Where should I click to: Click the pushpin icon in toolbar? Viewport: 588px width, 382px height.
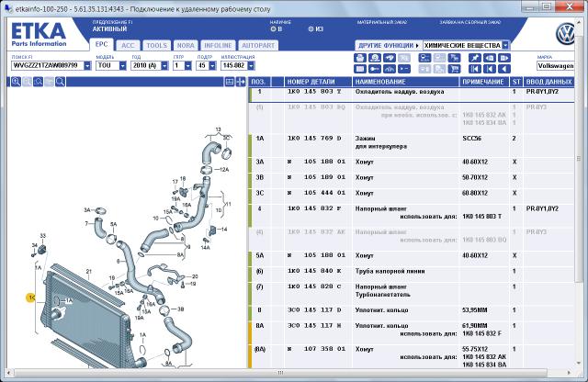475,58
